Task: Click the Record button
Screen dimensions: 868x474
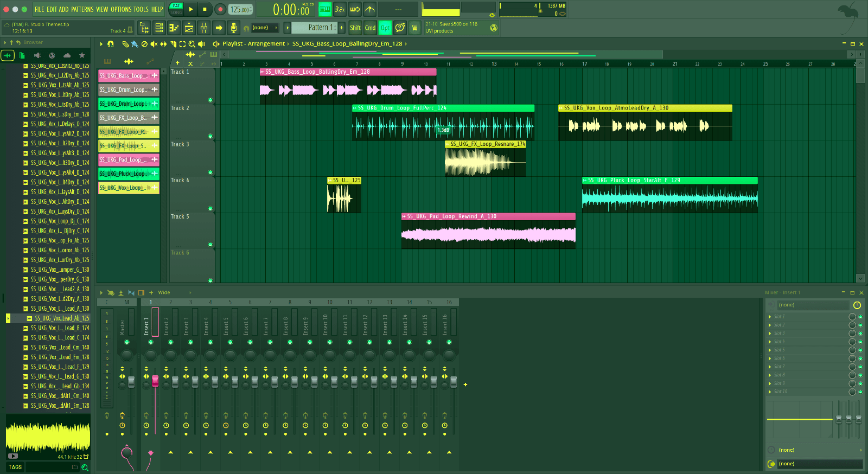Action: (220, 9)
